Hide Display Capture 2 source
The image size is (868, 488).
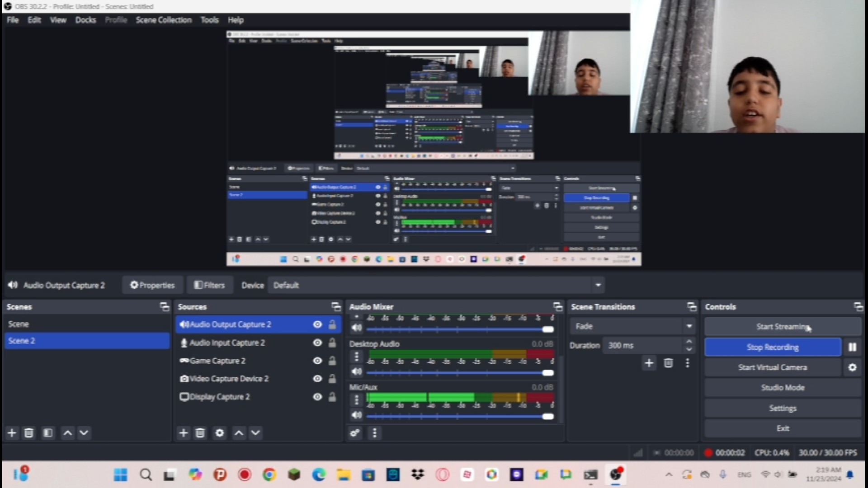[317, 397]
